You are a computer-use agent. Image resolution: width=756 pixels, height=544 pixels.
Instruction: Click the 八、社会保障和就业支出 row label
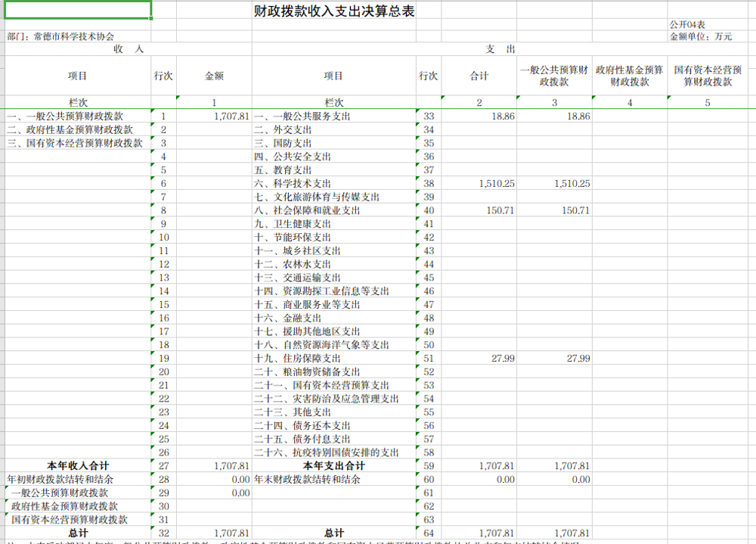[x=325, y=210]
